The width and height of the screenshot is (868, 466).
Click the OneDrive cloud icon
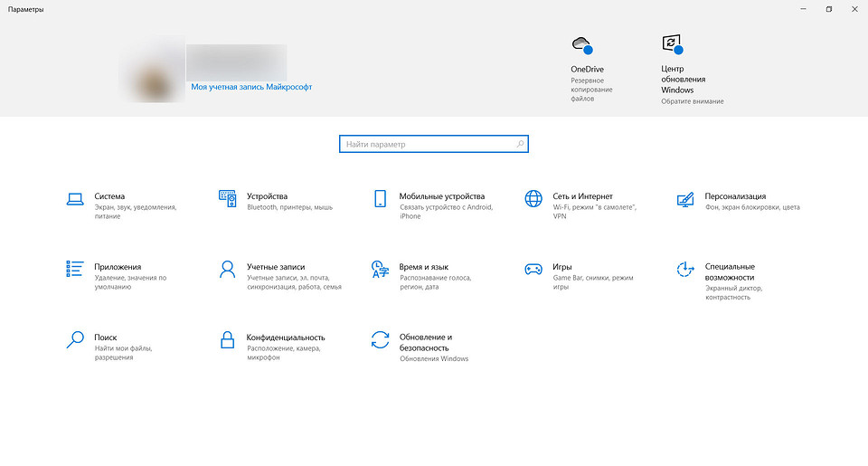pos(582,45)
